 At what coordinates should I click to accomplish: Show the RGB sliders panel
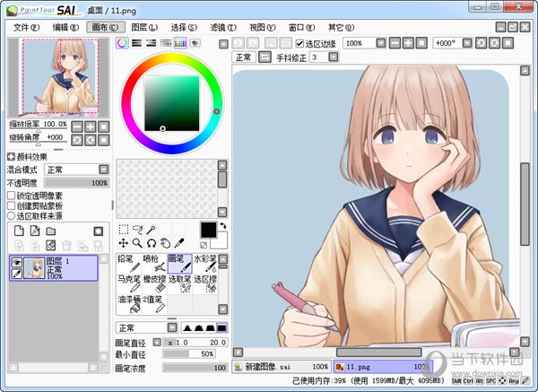137,43
